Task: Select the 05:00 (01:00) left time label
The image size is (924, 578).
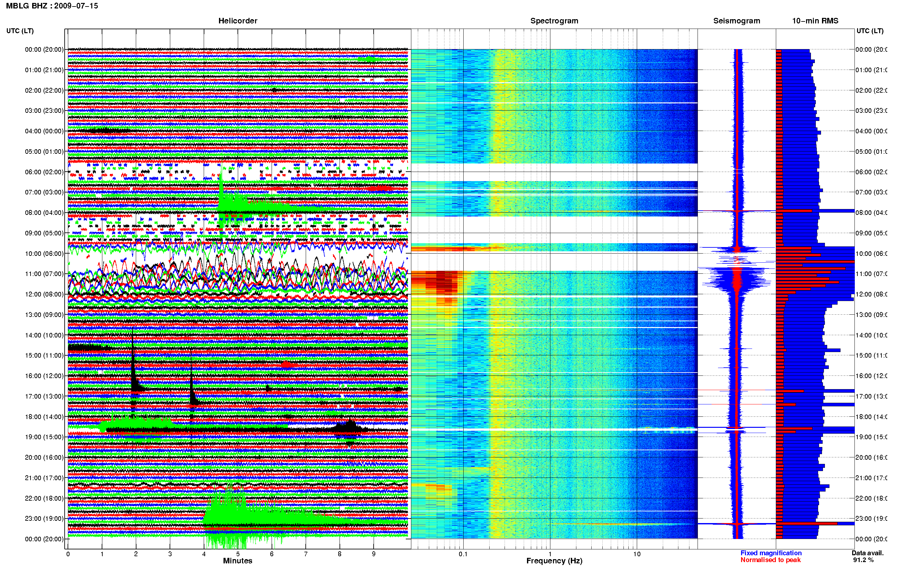Action: (x=44, y=151)
